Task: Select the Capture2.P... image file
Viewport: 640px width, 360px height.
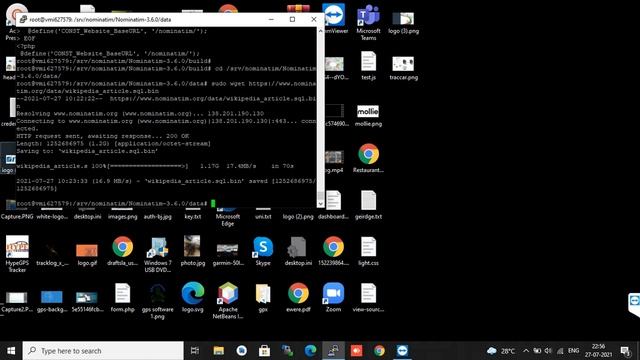Action: point(17,302)
